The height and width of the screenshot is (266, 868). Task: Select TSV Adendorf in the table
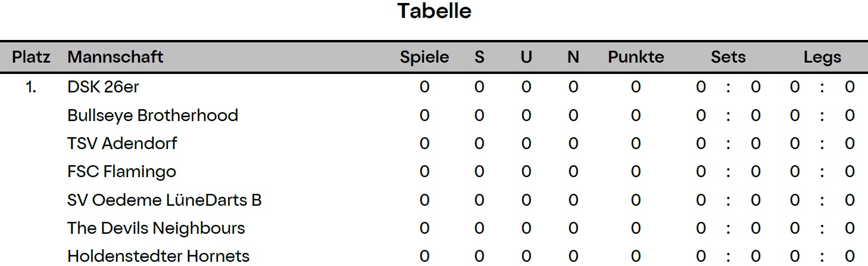pos(122,143)
